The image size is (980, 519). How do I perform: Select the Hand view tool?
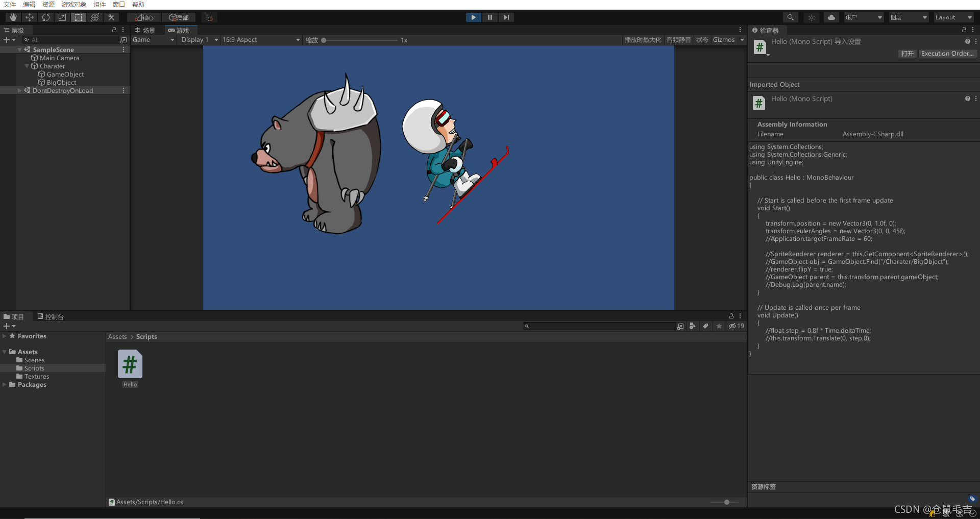(13, 17)
